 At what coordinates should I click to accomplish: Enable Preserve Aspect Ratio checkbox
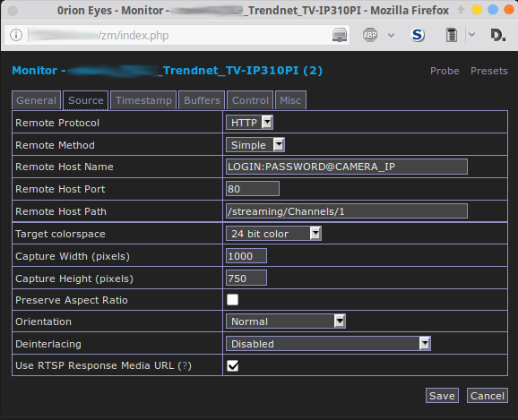(x=233, y=300)
